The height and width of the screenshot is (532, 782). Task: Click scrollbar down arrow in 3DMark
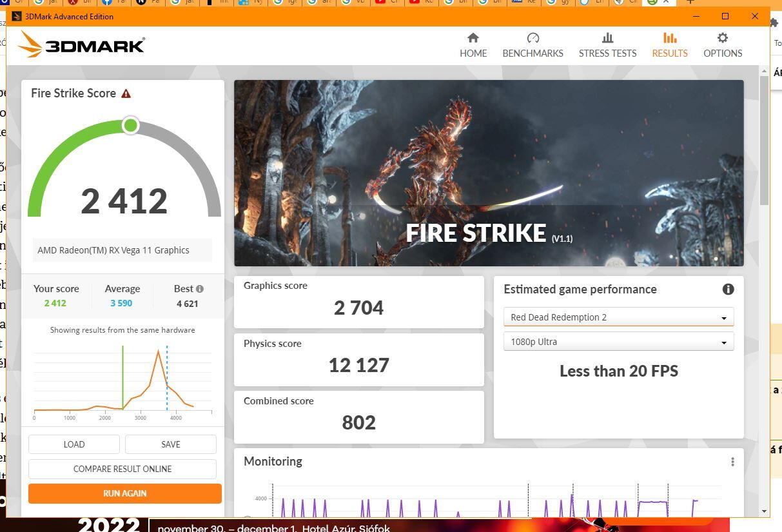pos(765,511)
